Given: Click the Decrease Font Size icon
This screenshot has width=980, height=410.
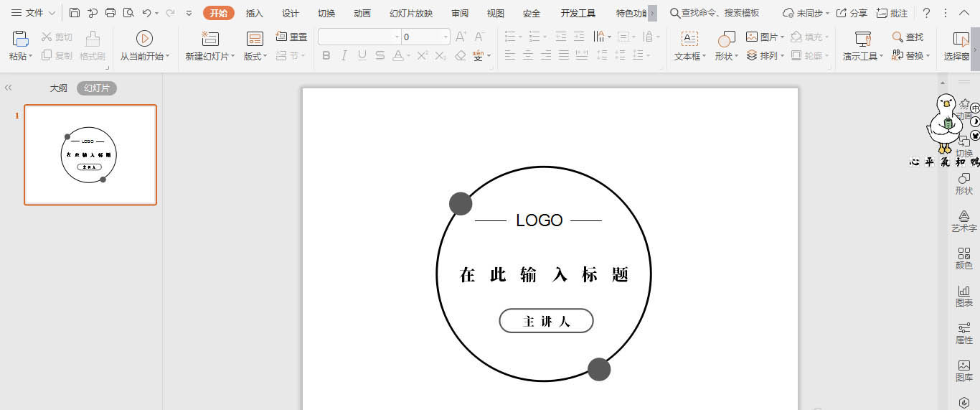Looking at the screenshot, I should click(x=479, y=37).
